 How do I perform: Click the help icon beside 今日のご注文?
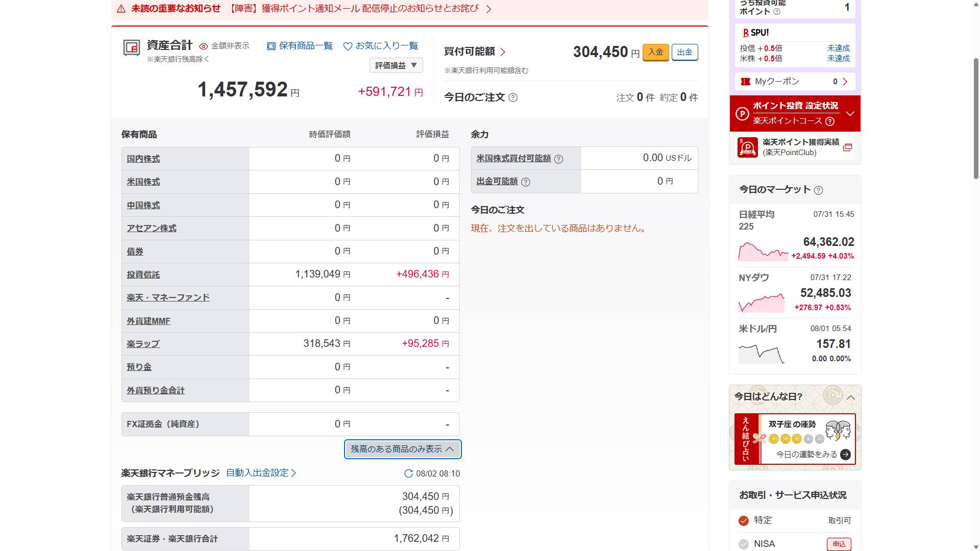pos(513,97)
